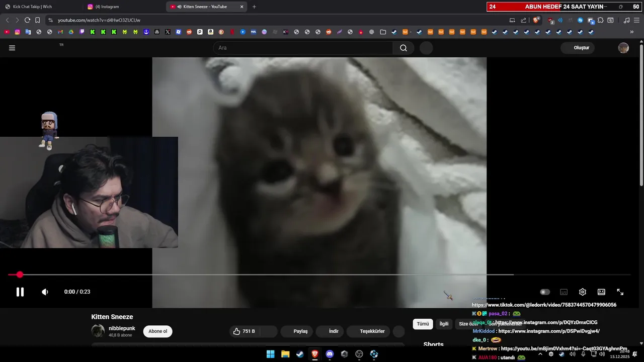The width and height of the screenshot is (644, 362).
Task: Click the YouTube search magnifier button
Action: (x=404, y=48)
